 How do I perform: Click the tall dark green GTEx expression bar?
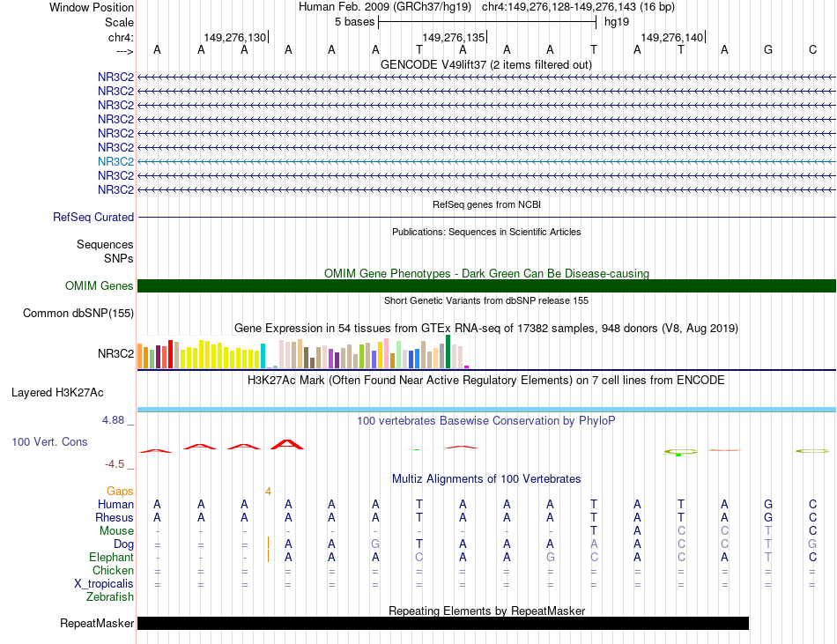(448, 352)
